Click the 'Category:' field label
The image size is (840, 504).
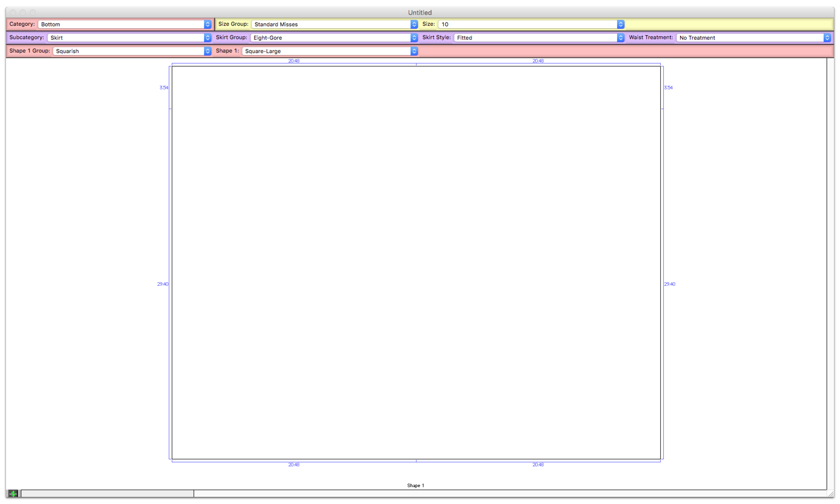(x=22, y=24)
